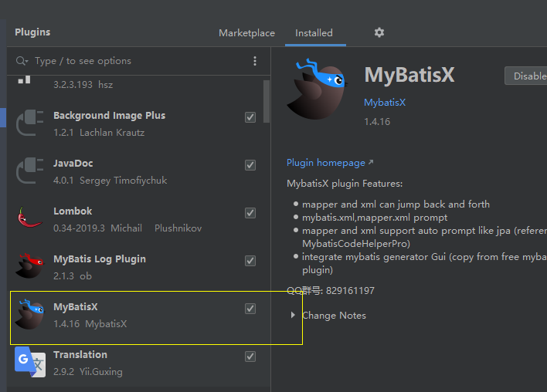
Task: Uncheck the MyBatisX plugin checkbox
Action: [250, 309]
